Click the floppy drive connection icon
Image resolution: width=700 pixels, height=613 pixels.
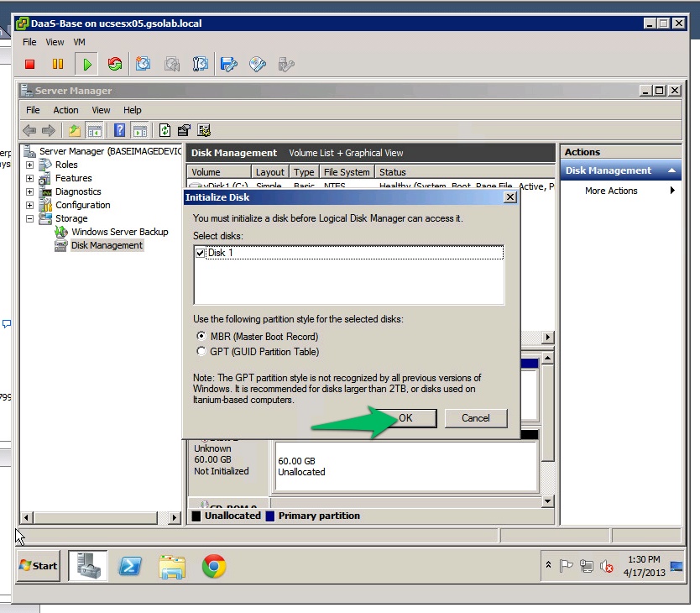click(x=228, y=65)
